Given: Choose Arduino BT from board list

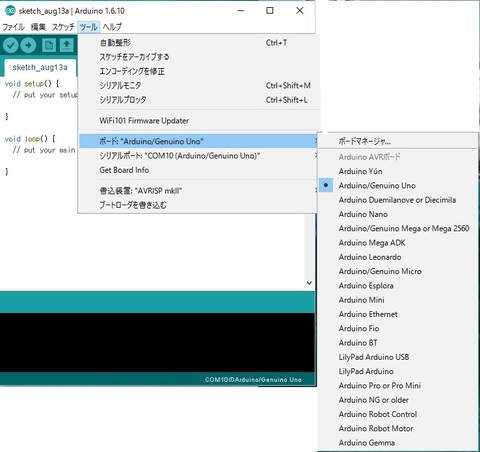Looking at the screenshot, I should [x=398, y=343].
